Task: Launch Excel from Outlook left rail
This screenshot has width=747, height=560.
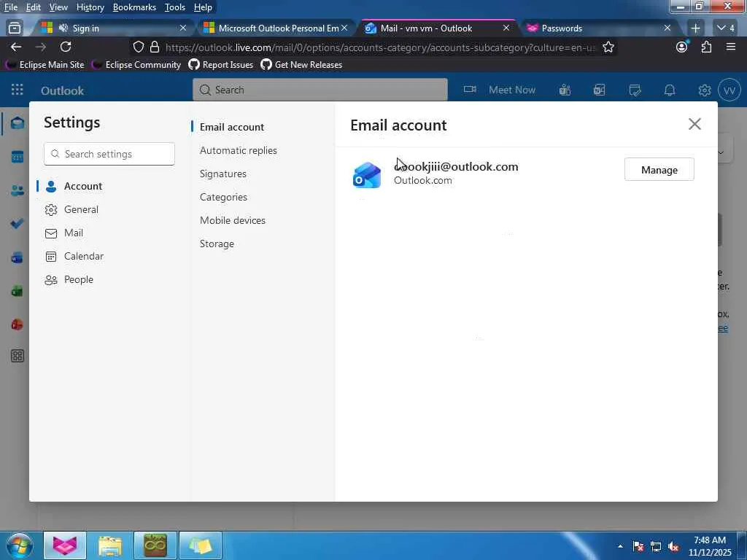Action: click(18, 291)
